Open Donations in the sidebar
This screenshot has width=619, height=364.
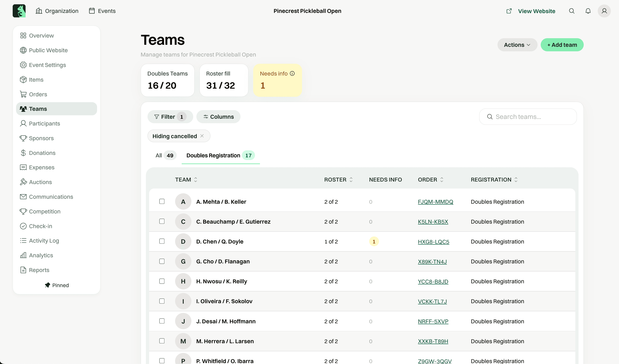pyautogui.click(x=57, y=153)
